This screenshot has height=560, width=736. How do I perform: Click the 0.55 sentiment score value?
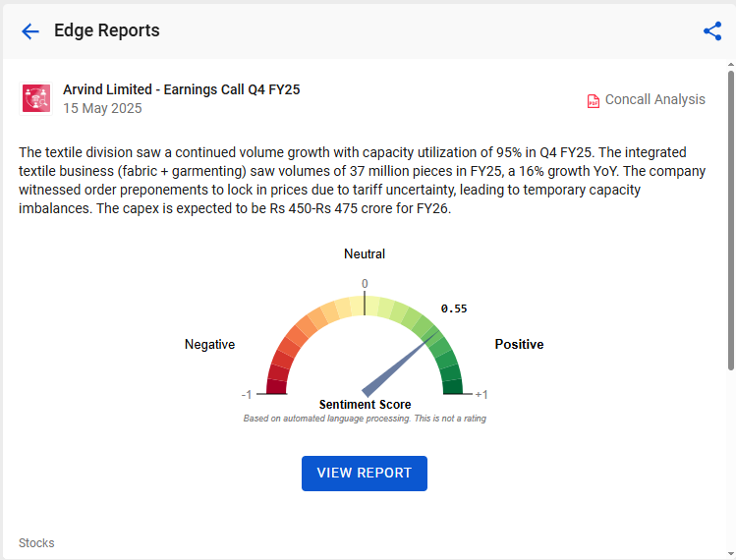coord(454,308)
